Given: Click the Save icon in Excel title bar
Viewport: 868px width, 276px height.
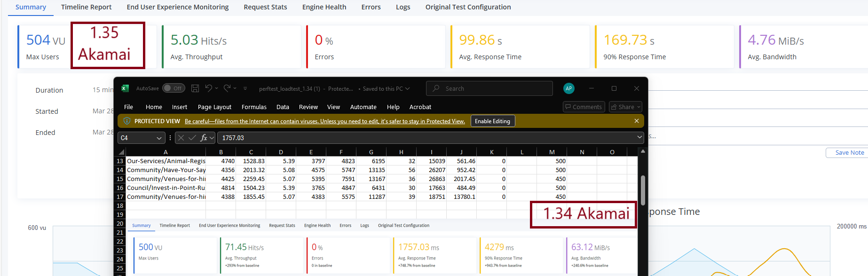Looking at the screenshot, I should (195, 88).
